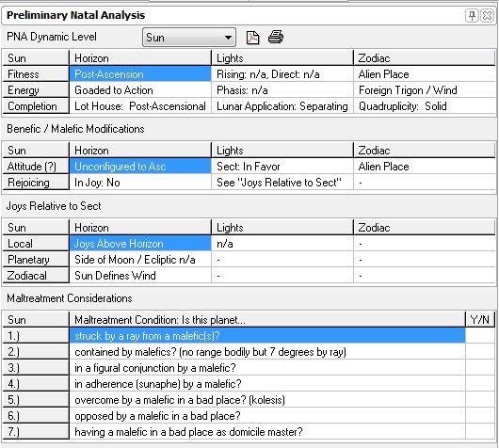Select the Sun Defines Wind cell
This screenshot has height=448, width=499.
click(140, 276)
